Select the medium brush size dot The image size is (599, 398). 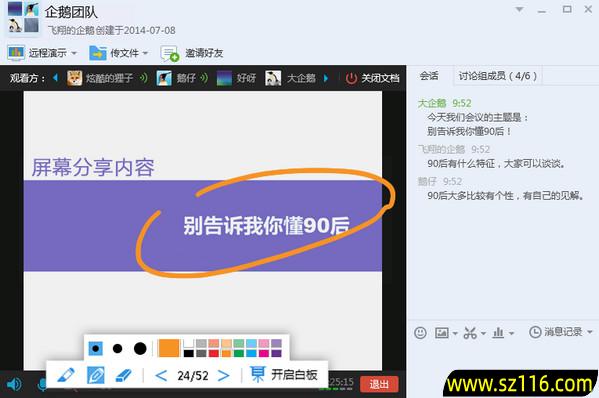(x=118, y=348)
